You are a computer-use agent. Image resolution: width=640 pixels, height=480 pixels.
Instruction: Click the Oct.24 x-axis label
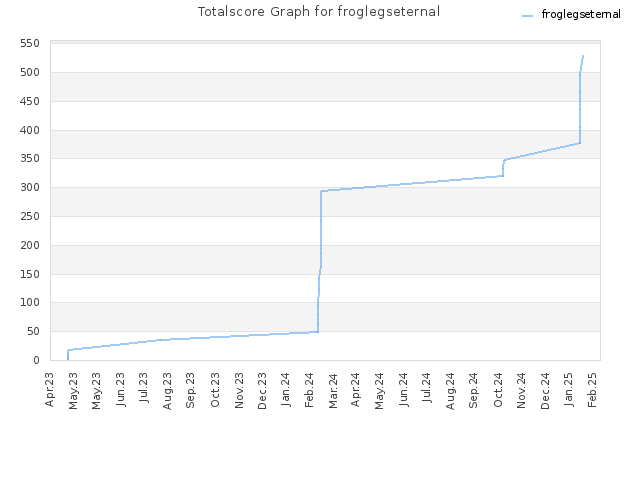pyautogui.click(x=498, y=389)
